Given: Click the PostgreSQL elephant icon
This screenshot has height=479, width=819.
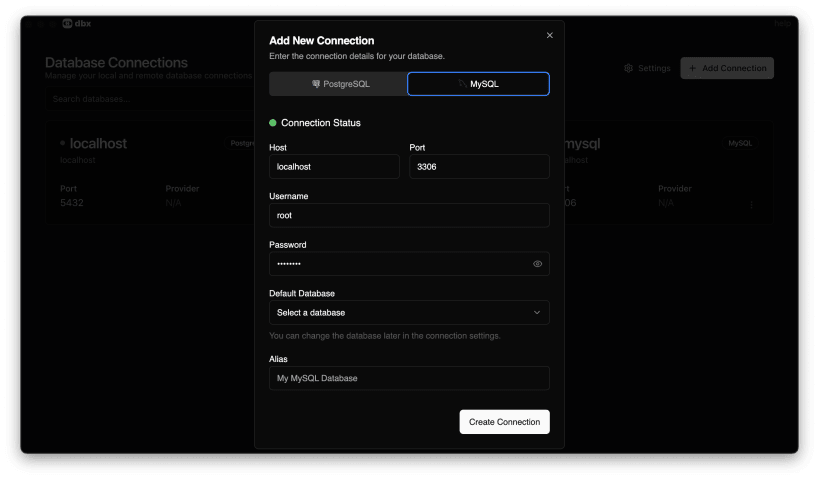Looking at the screenshot, I should pos(316,84).
